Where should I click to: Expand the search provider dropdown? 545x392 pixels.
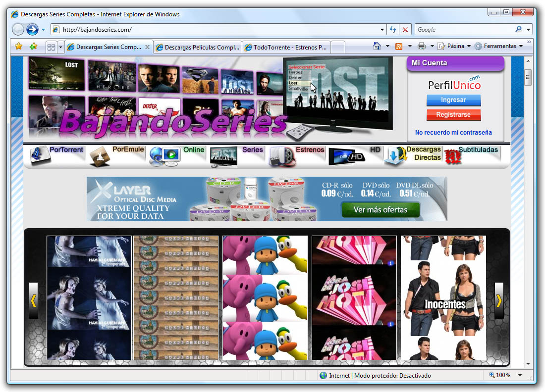pos(528,30)
